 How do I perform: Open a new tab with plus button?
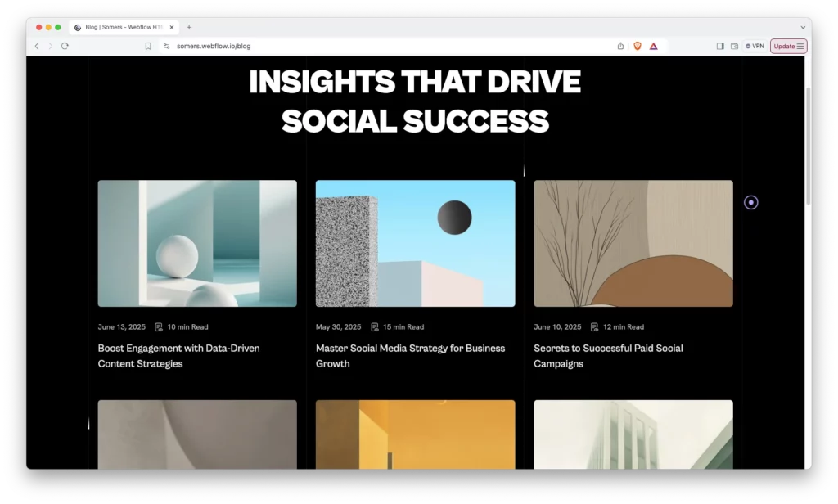189,27
